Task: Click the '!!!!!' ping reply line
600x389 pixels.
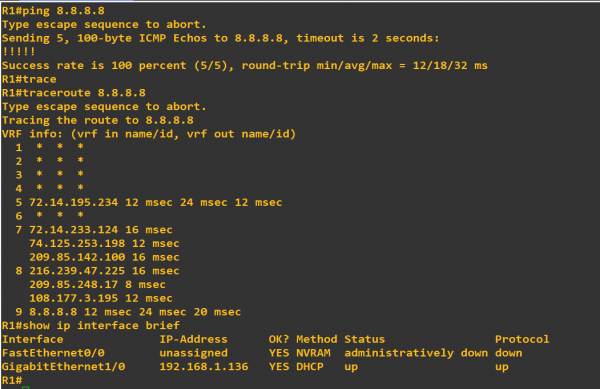Action: (x=19, y=52)
